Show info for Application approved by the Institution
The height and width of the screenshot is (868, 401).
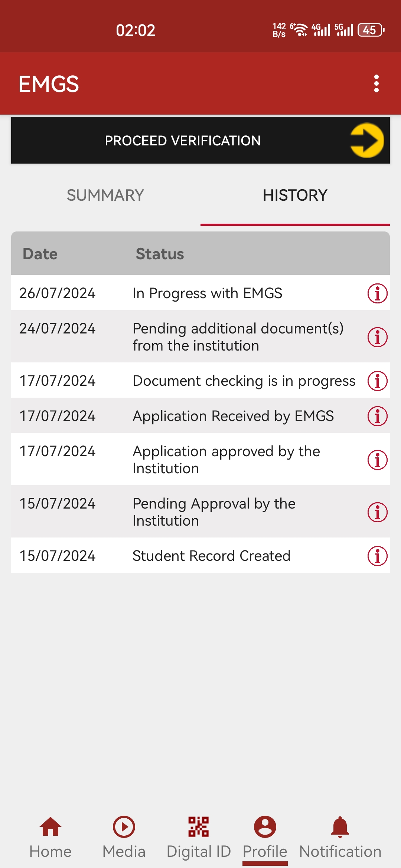point(377,460)
